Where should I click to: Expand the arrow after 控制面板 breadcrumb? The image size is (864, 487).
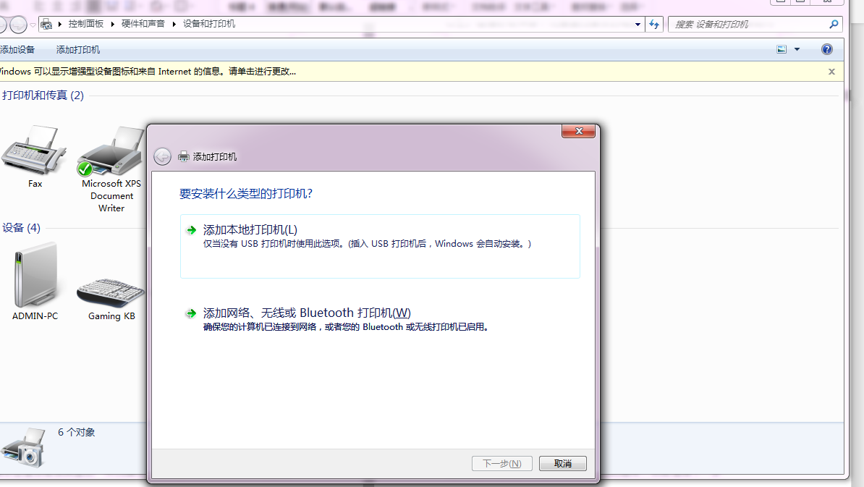tap(112, 24)
